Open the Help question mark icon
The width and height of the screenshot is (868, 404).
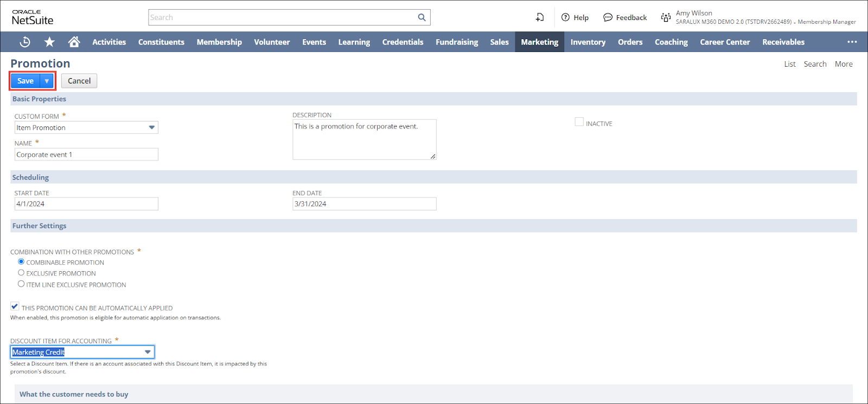[x=565, y=17]
